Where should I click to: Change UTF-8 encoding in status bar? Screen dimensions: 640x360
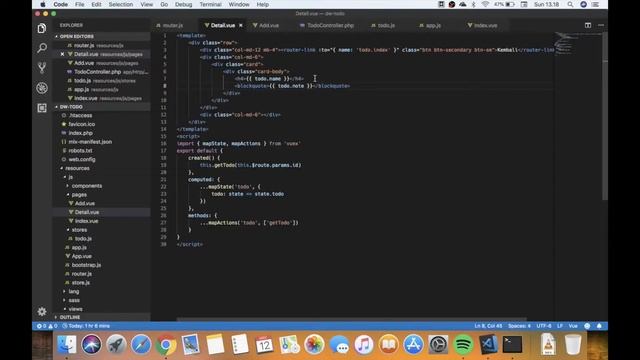tap(544, 326)
